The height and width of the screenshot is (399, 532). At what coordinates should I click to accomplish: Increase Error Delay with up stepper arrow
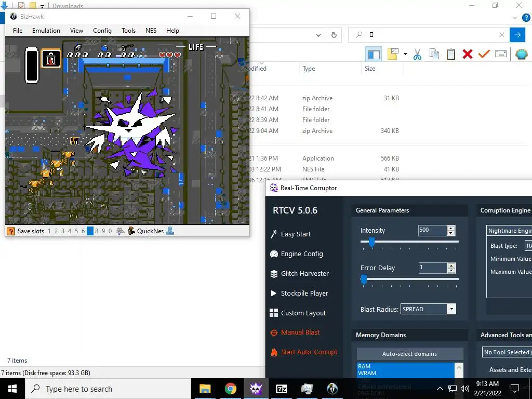[451, 265]
